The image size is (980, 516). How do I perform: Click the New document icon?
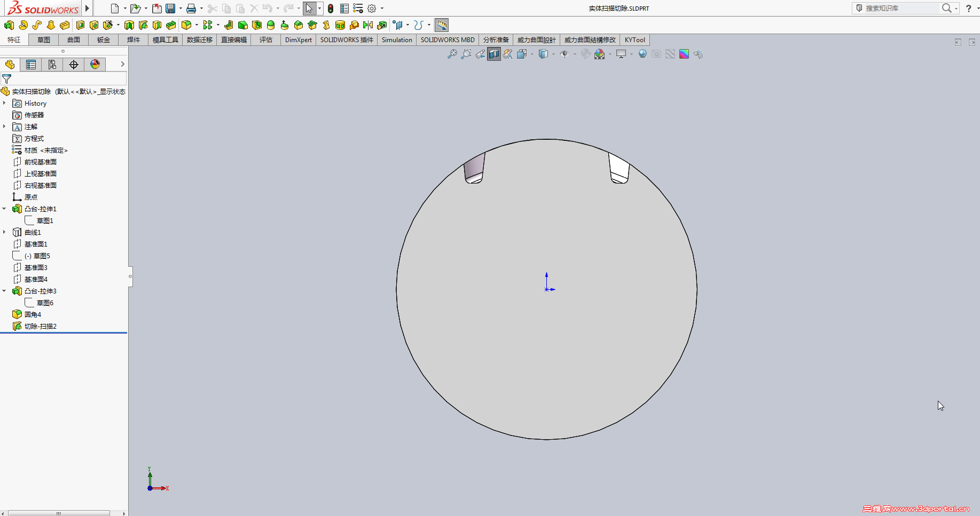(114, 9)
